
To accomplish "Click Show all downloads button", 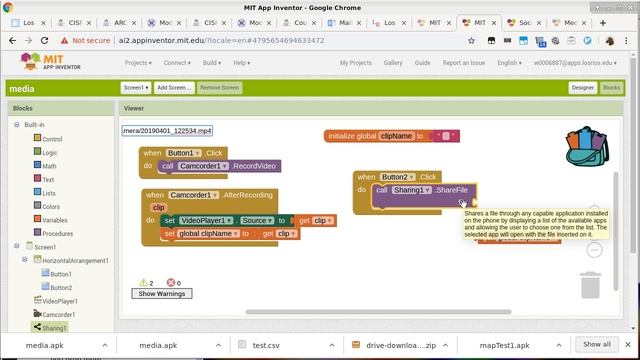I will [597, 344].
